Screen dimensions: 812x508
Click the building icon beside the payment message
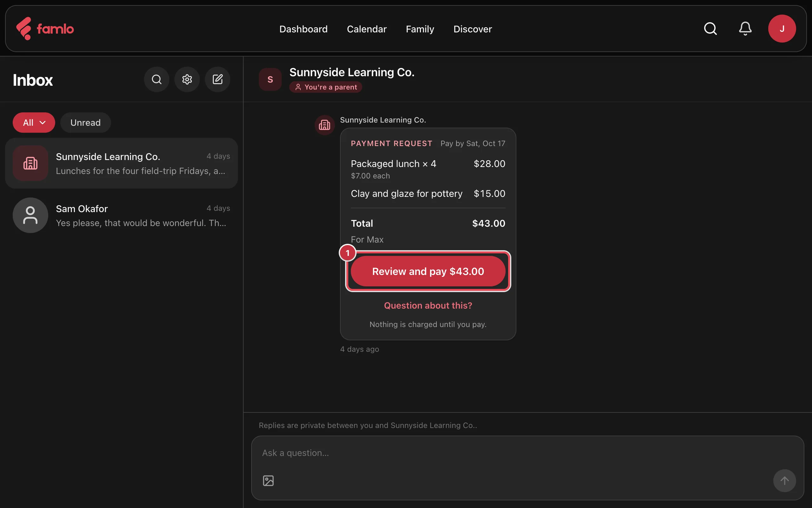[324, 125]
